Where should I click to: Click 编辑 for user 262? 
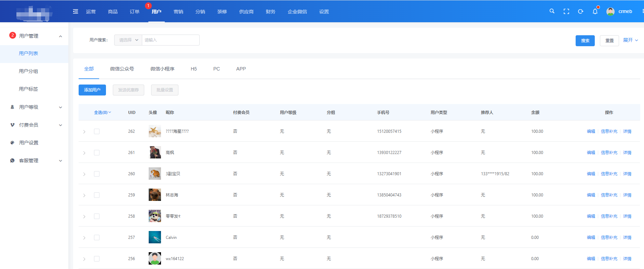(x=591, y=131)
